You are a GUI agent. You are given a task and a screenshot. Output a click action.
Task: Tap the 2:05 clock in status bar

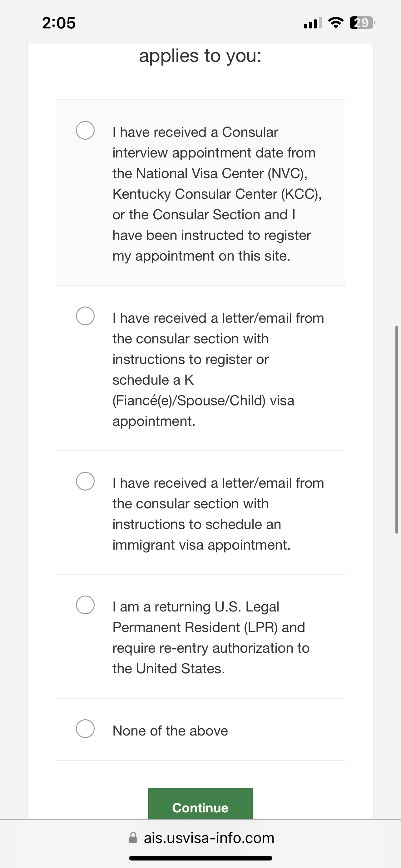(x=59, y=23)
